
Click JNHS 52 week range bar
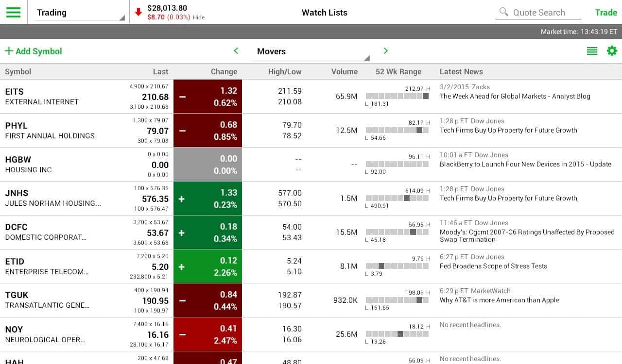397,198
